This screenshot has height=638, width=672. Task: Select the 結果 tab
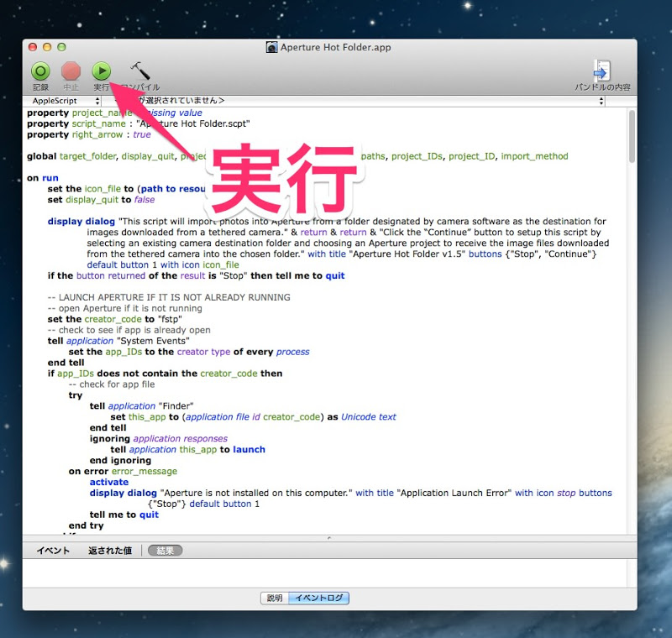[x=165, y=551]
